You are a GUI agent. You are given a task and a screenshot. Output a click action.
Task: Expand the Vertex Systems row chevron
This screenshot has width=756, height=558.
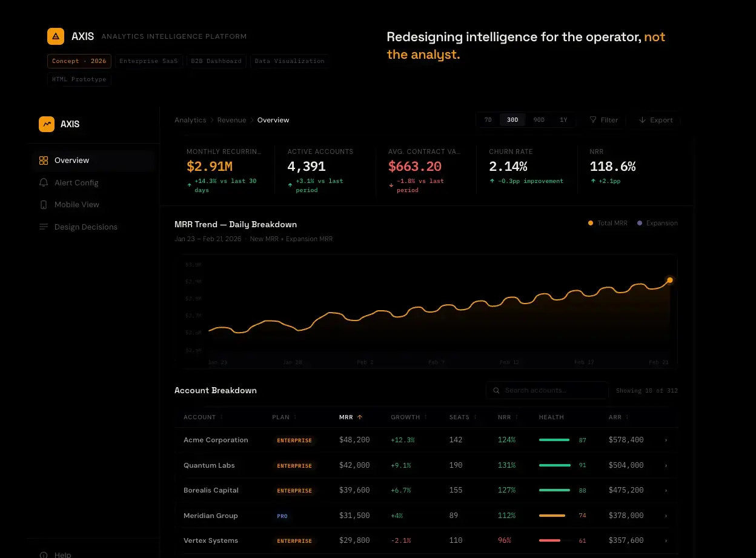pyautogui.click(x=666, y=541)
